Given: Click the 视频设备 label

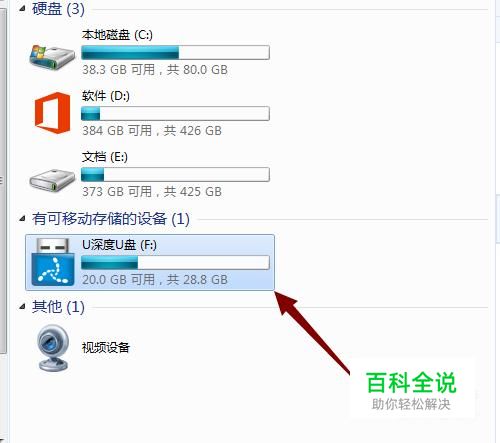Looking at the screenshot, I should click(106, 347).
